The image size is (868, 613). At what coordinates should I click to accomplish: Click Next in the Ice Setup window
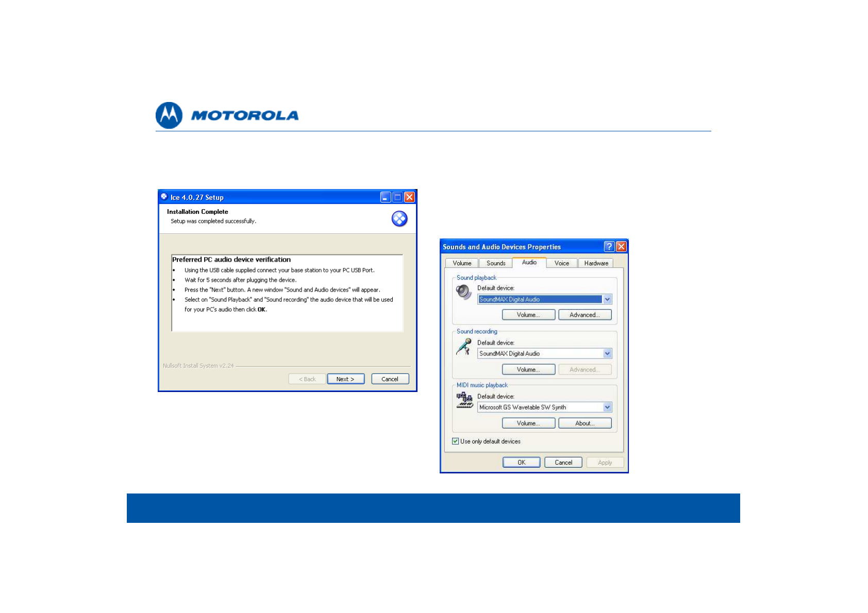345,379
